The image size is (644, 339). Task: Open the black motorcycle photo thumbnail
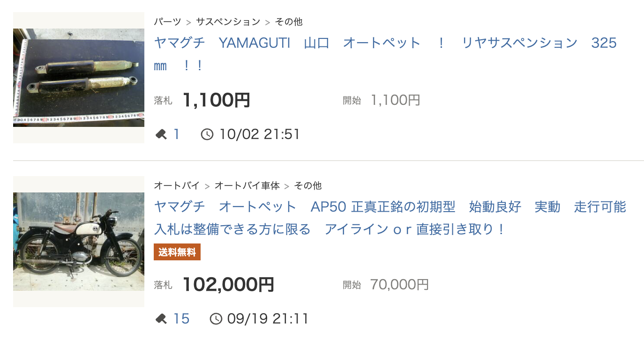tap(79, 242)
